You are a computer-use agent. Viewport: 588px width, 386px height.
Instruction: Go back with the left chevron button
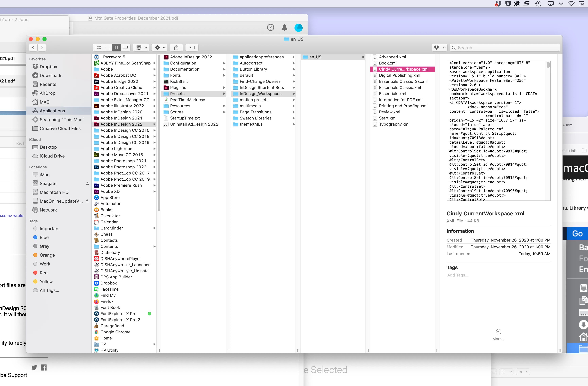[33, 47]
